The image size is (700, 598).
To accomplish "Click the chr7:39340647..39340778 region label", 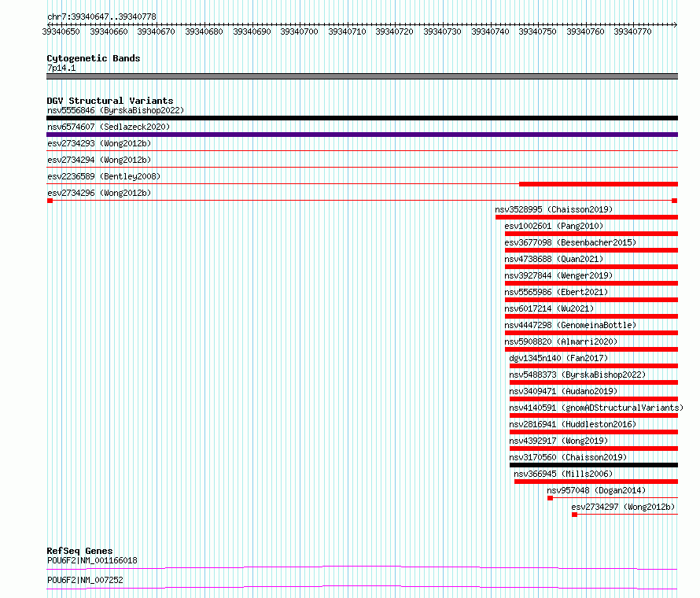I will 101,17.
